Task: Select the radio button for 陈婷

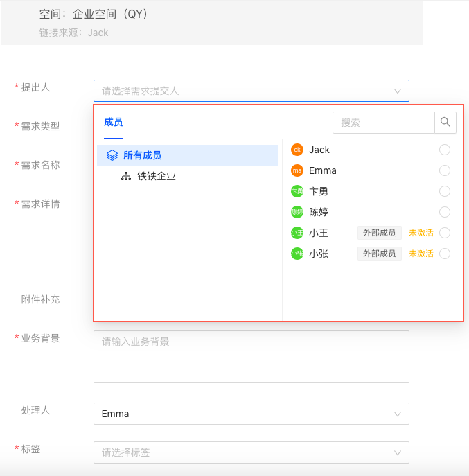Action: pos(445,212)
